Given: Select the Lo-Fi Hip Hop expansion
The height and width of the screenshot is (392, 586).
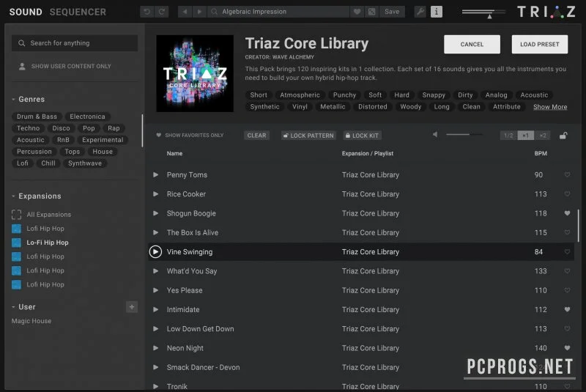Looking at the screenshot, I should pyautogui.click(x=40, y=243).
